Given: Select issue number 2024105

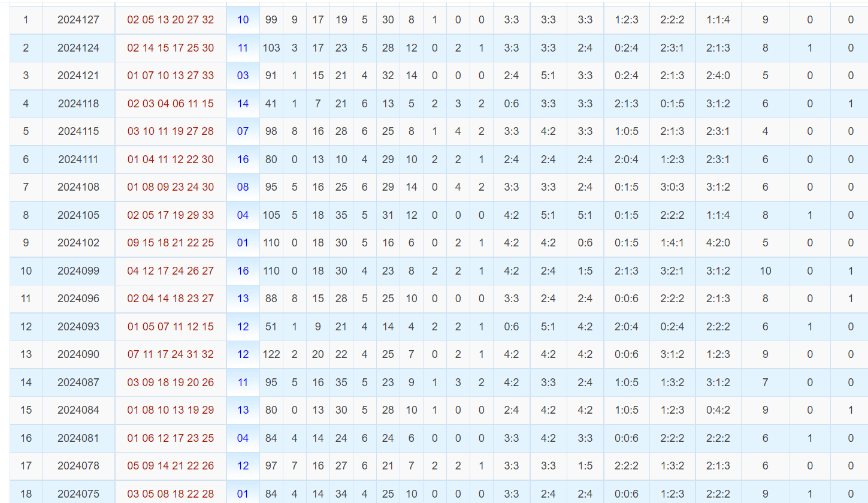Looking at the screenshot, I should [x=78, y=215].
